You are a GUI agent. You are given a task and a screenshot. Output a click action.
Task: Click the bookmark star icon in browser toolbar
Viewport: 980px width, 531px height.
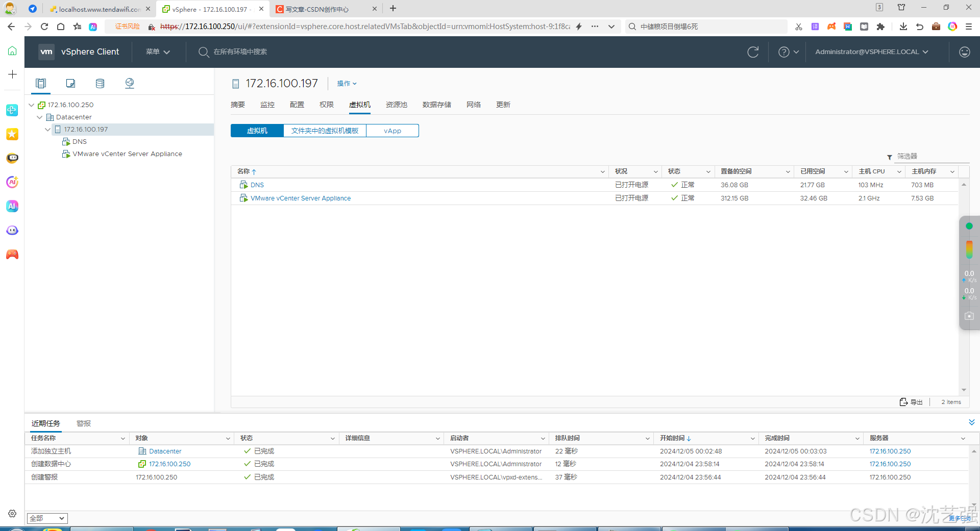click(77, 27)
